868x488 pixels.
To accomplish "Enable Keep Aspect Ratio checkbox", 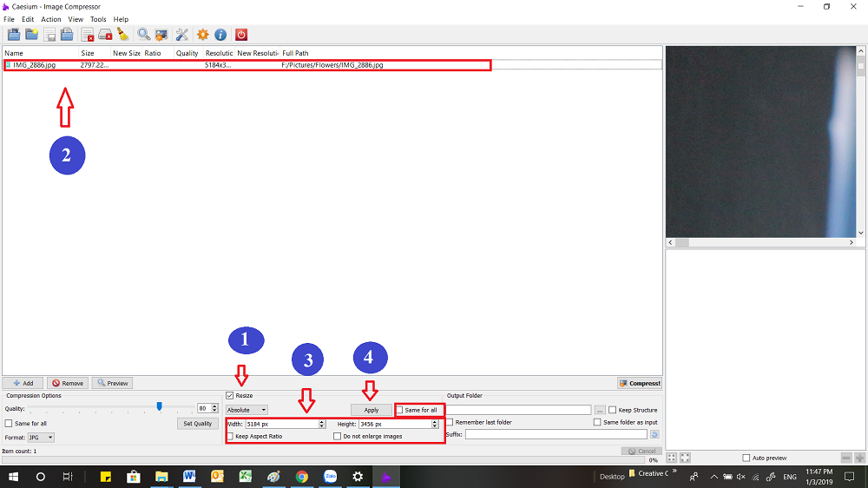I will [x=230, y=436].
